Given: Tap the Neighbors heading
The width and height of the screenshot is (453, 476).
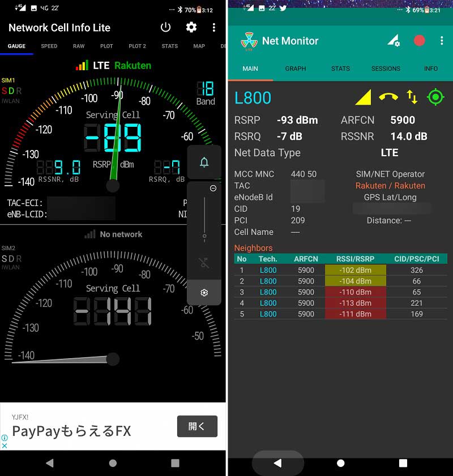Looking at the screenshot, I should [253, 248].
